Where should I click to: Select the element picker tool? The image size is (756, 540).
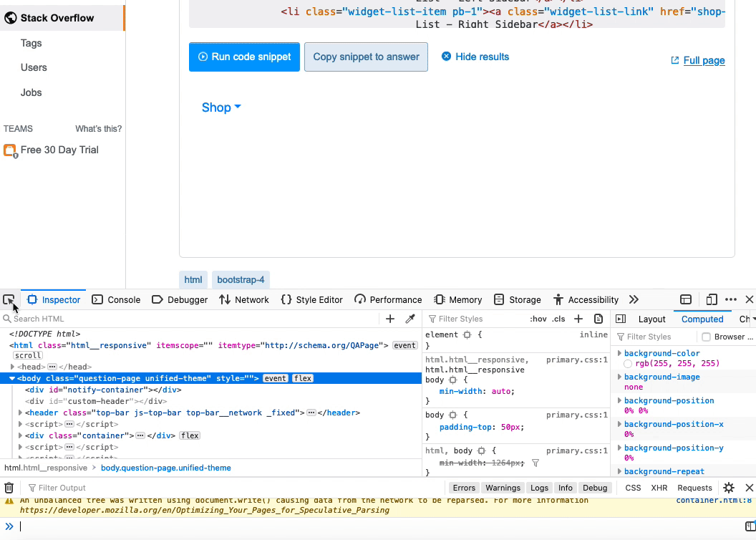(x=9, y=299)
